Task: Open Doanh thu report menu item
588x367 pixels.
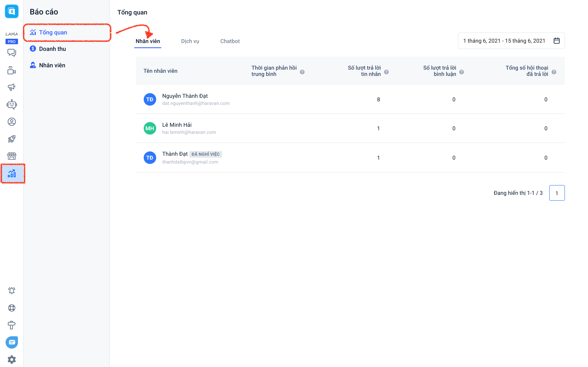Action: [52, 49]
